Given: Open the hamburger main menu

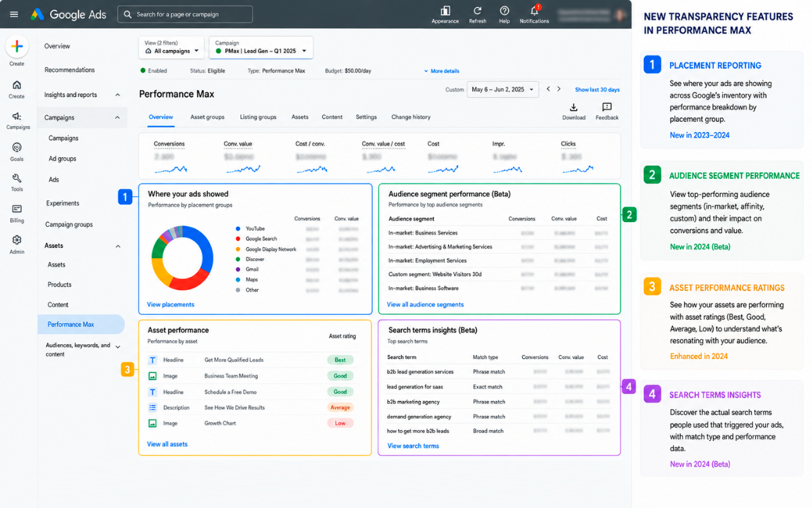Looking at the screenshot, I should pos(14,14).
